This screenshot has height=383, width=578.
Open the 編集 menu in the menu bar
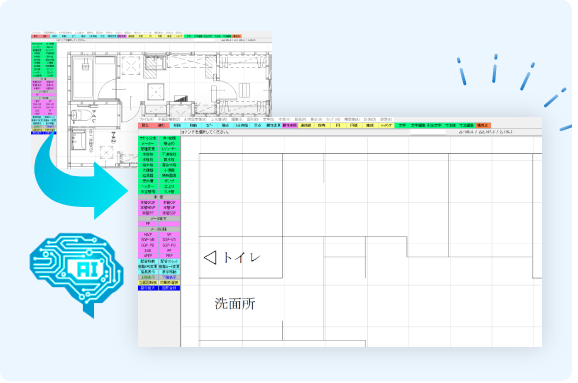[x=237, y=119]
